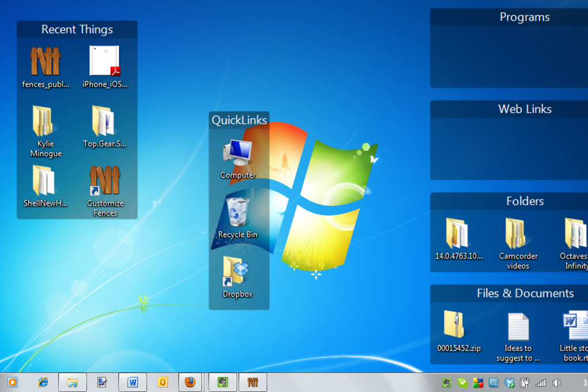
Task: Click the blue window-pane tray icon
Action: (494, 383)
